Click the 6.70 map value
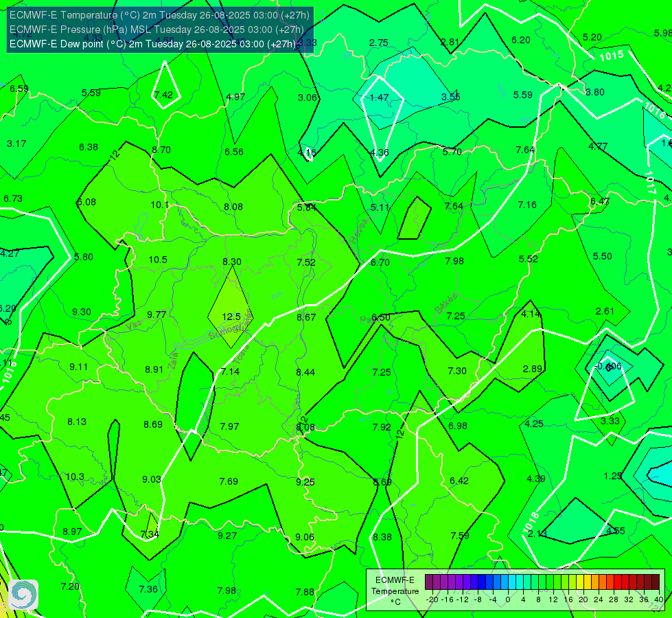The image size is (672, 618). click(380, 262)
